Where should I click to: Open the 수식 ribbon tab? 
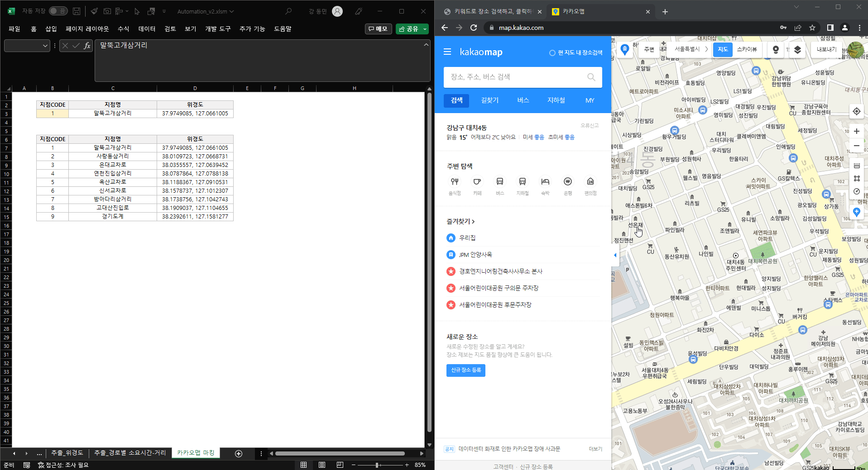(x=123, y=28)
